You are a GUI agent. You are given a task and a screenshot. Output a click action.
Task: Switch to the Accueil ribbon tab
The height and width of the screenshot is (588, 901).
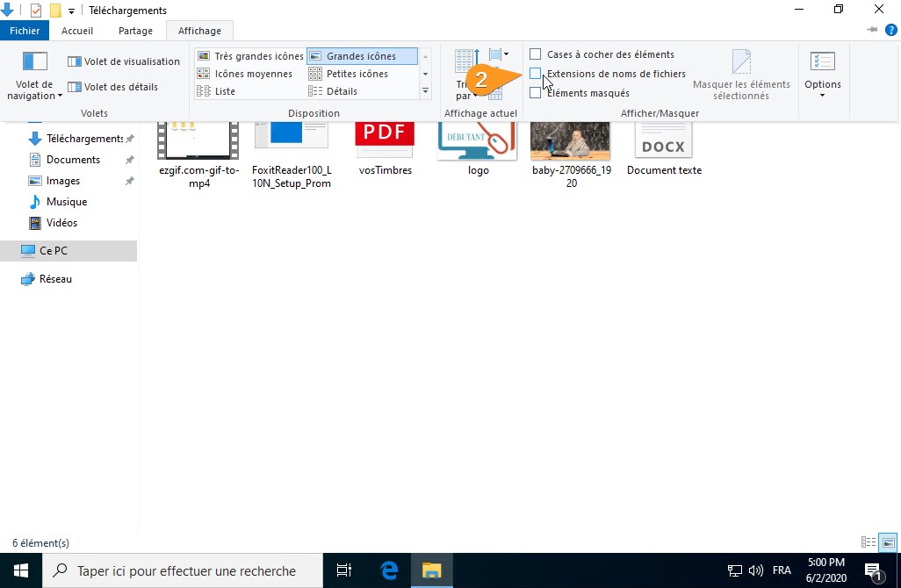(77, 31)
